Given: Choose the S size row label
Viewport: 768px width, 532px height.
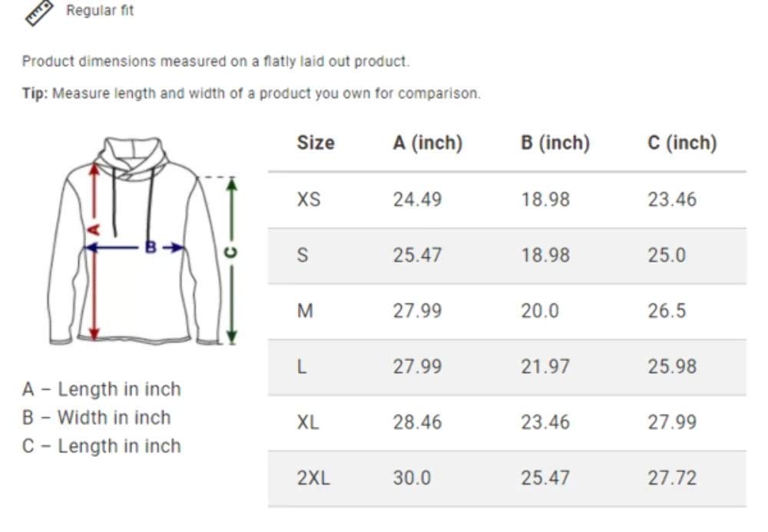Looking at the screenshot, I should [x=303, y=255].
